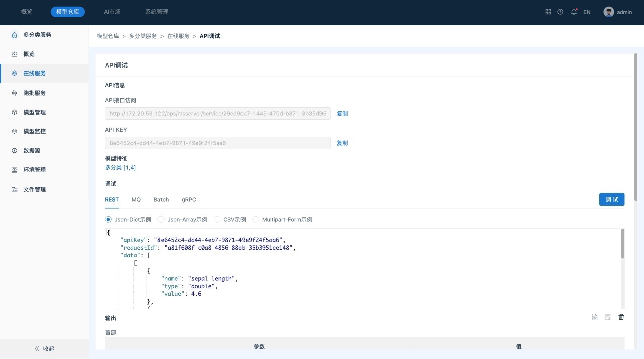Click the help question mark icon
This screenshot has height=359, width=644.
pos(560,12)
